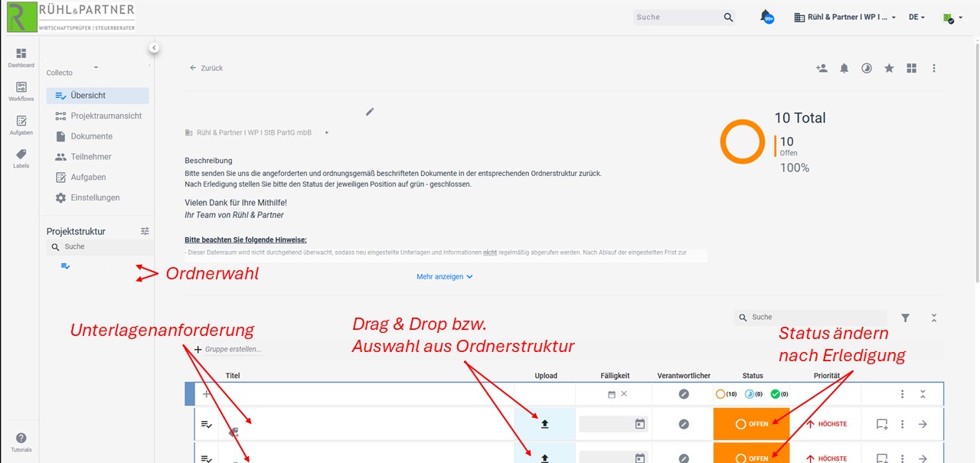The width and height of the screenshot is (980, 463).
Task: Click the notification bell in the top bar
Action: pyautogui.click(x=766, y=16)
